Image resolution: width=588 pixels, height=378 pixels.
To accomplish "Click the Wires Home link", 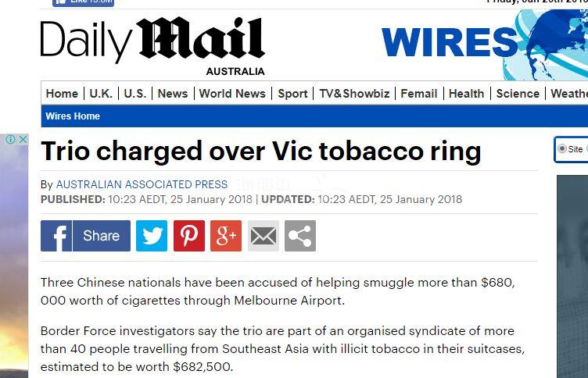I will 73,116.
